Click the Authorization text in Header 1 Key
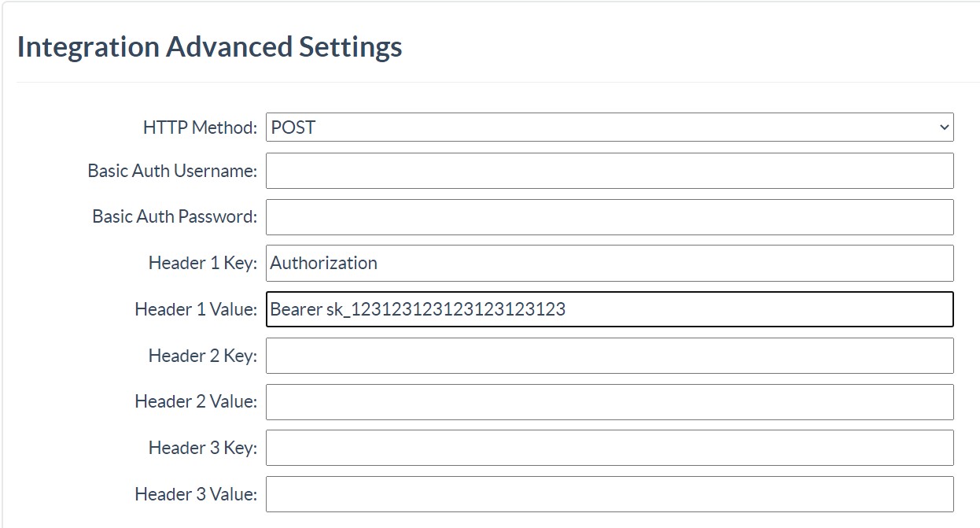The width and height of the screenshot is (980, 528). click(325, 263)
